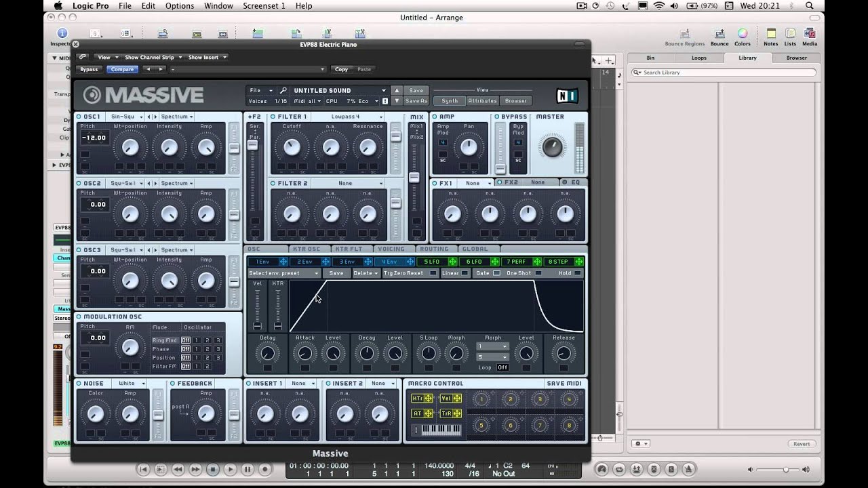868x488 pixels.
Task: Click the Bounce toolbar icon
Action: click(719, 33)
